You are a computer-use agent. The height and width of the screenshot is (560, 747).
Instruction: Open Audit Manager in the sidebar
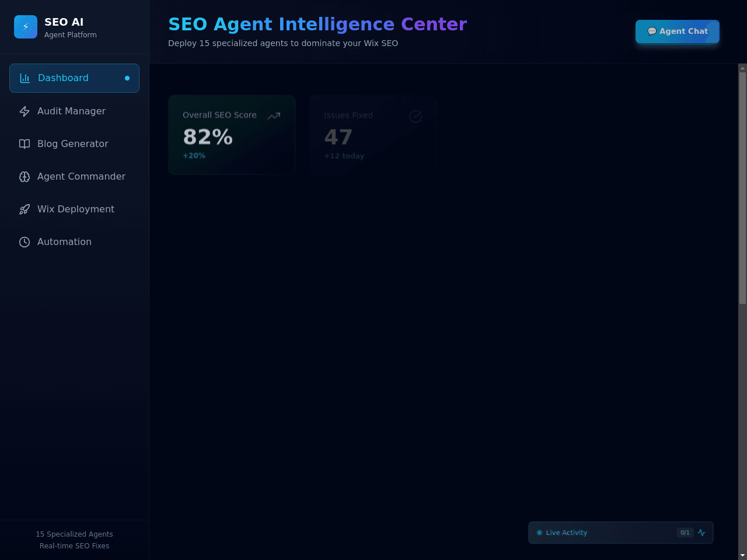[x=74, y=111]
